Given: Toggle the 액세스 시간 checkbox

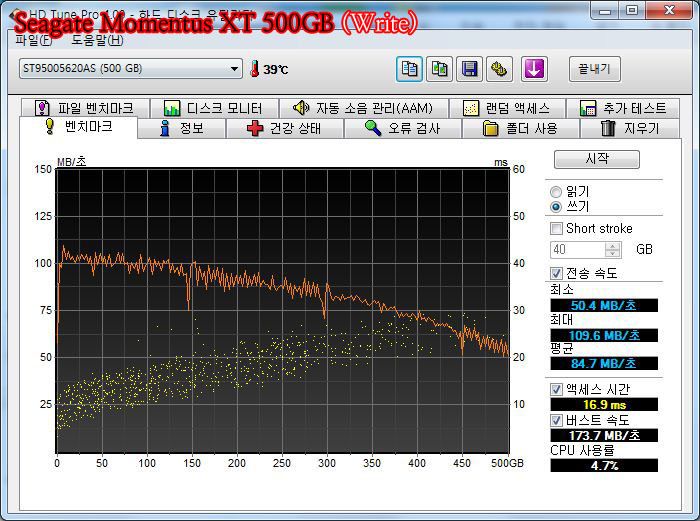Looking at the screenshot, I should pyautogui.click(x=556, y=389).
